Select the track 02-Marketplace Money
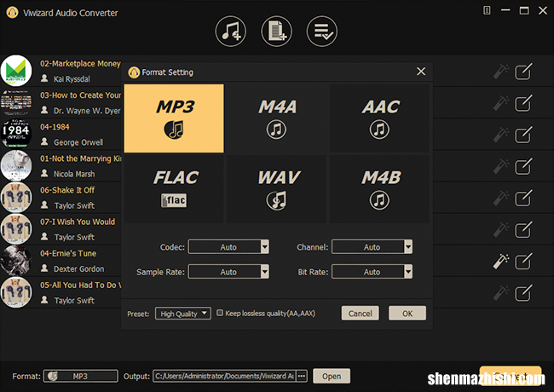 80,64
